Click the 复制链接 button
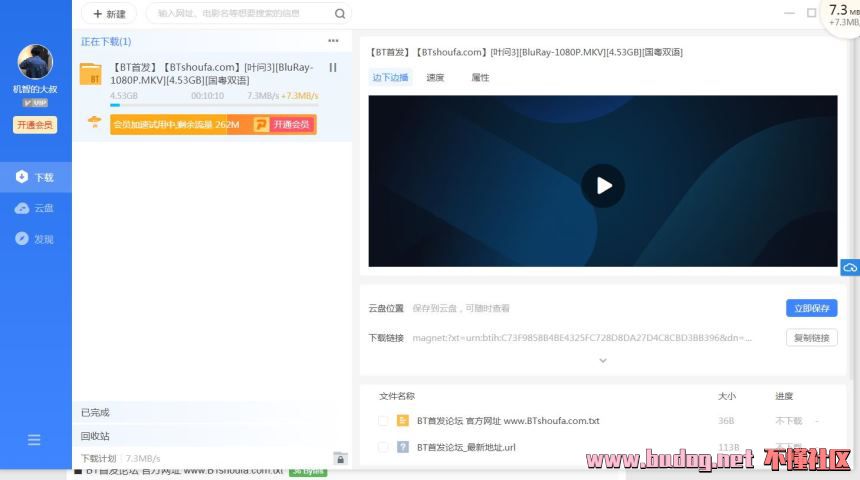 tap(812, 338)
